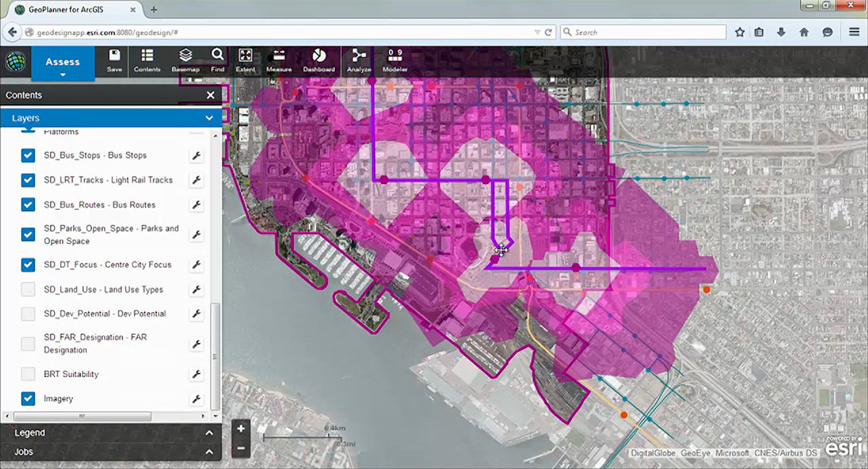The width and height of the screenshot is (868, 469).
Task: Enable BRT Suitability layer
Action: coord(28,374)
